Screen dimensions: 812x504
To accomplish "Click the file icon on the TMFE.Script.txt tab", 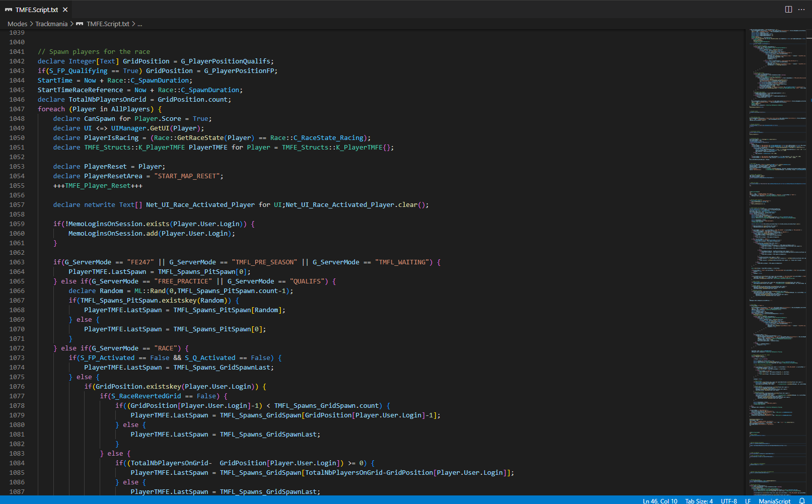I will pos(9,10).
